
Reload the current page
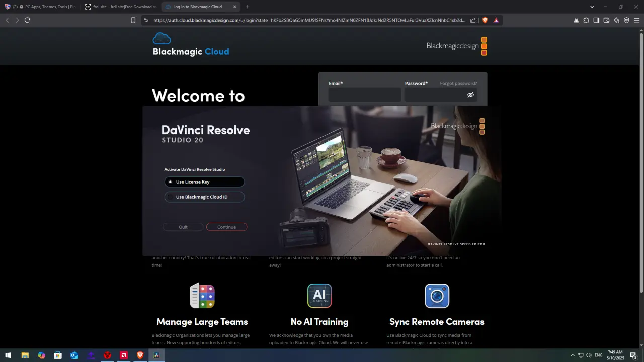pyautogui.click(x=27, y=20)
